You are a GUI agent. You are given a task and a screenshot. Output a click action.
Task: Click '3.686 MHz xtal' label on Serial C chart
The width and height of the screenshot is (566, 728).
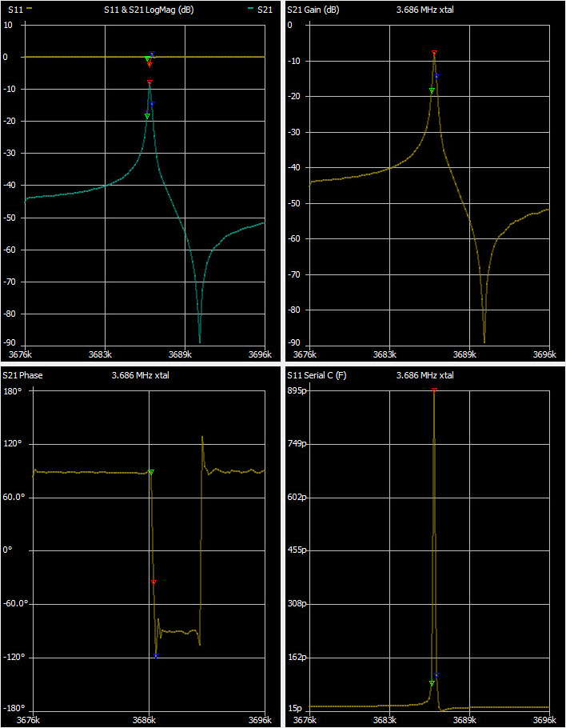coord(424,376)
